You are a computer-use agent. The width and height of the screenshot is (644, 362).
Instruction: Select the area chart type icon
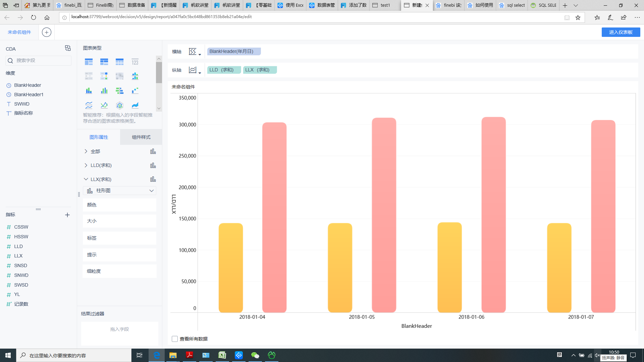135,105
